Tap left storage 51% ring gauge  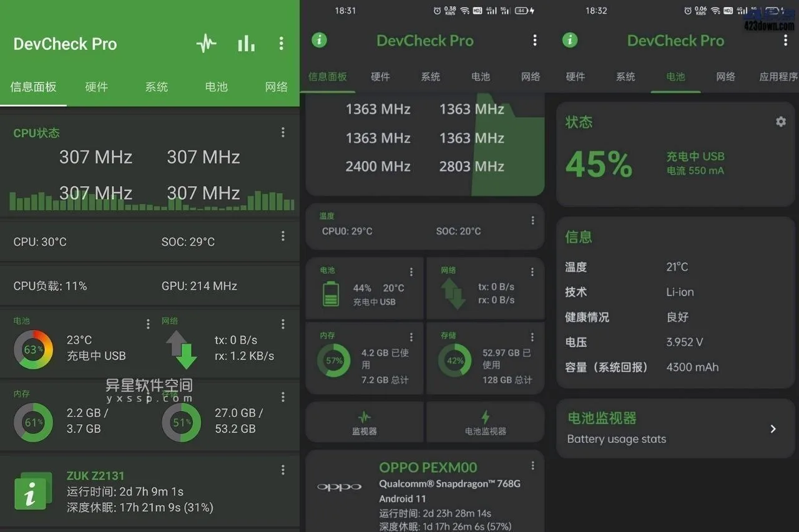(182, 422)
